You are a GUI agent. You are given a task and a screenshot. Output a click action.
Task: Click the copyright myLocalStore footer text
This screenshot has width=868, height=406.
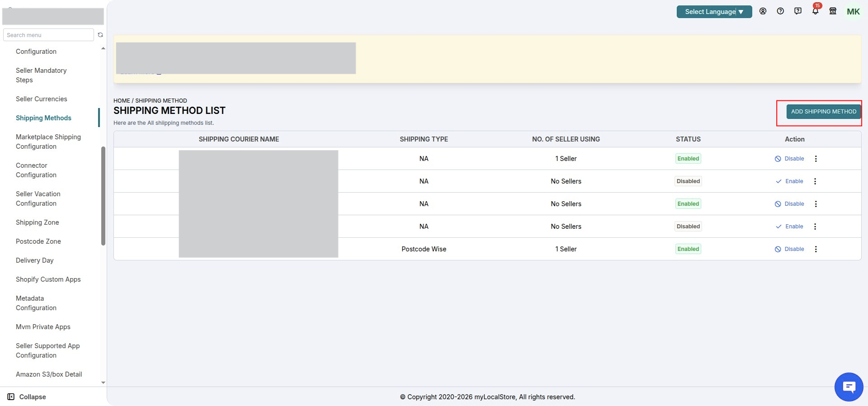(x=487, y=397)
